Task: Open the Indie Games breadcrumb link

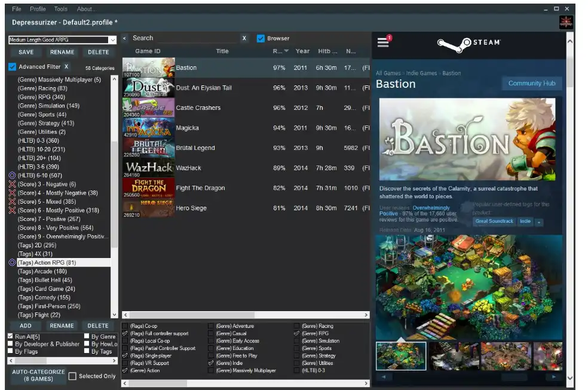Action: point(421,73)
